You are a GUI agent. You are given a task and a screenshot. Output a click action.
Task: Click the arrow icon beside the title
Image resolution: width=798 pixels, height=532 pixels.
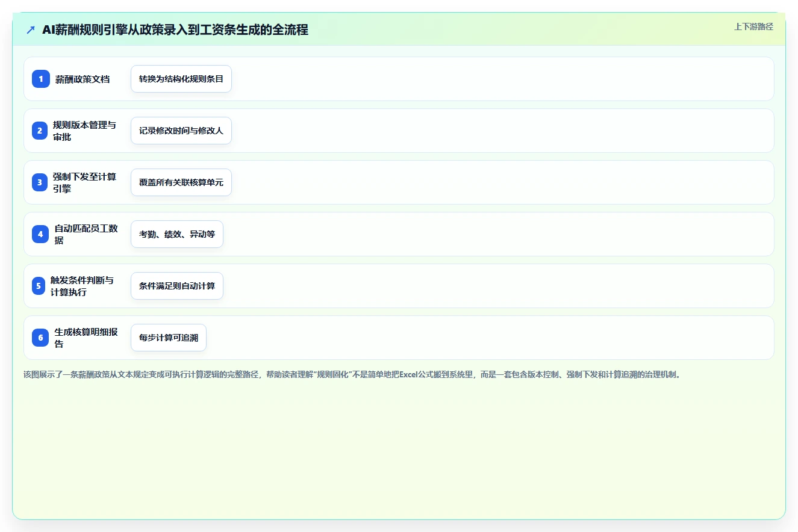[x=31, y=30]
